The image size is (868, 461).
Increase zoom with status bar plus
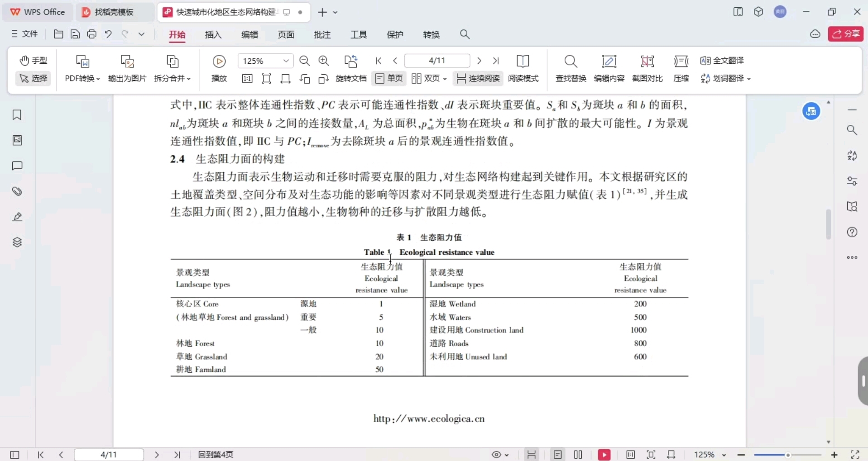click(834, 455)
